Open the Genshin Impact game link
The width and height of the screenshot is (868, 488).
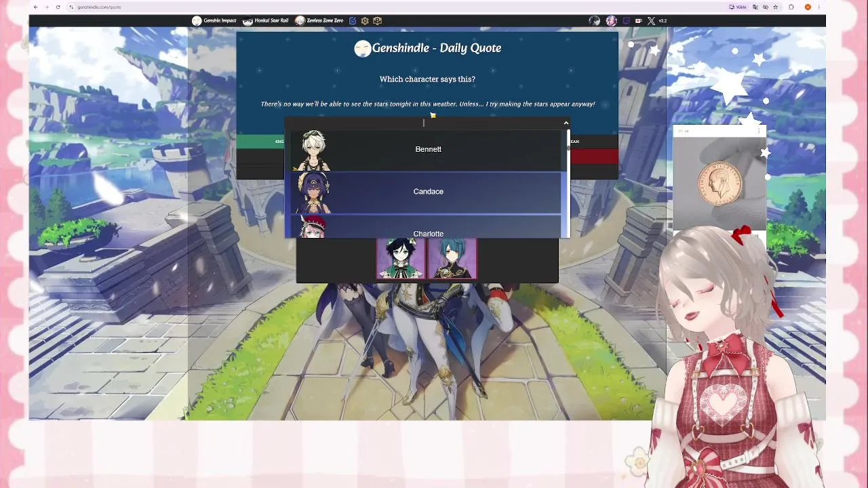coord(214,21)
